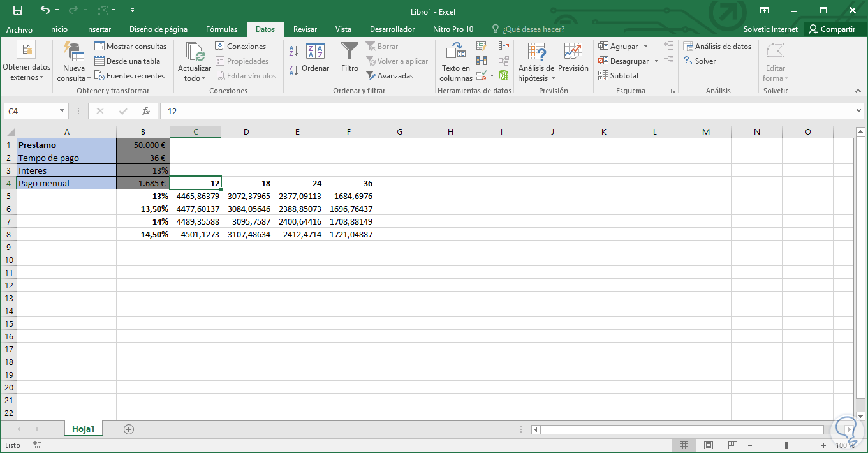This screenshot has width=868, height=453.
Task: Click the Undo arrow icon
Action: click(x=45, y=10)
